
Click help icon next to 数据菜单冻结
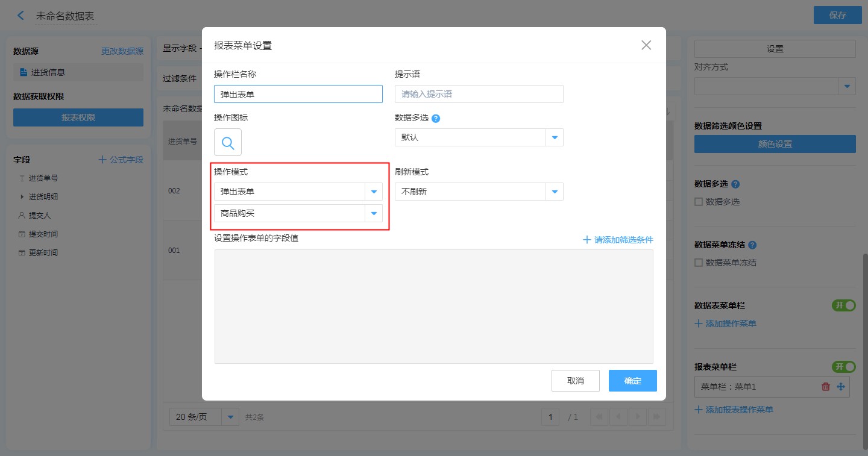pyautogui.click(x=752, y=245)
